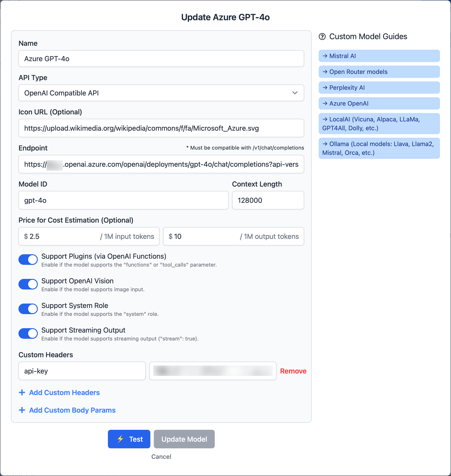Viewport: 451px width, 476px height.
Task: Click the Update Model button
Action: [x=184, y=439]
